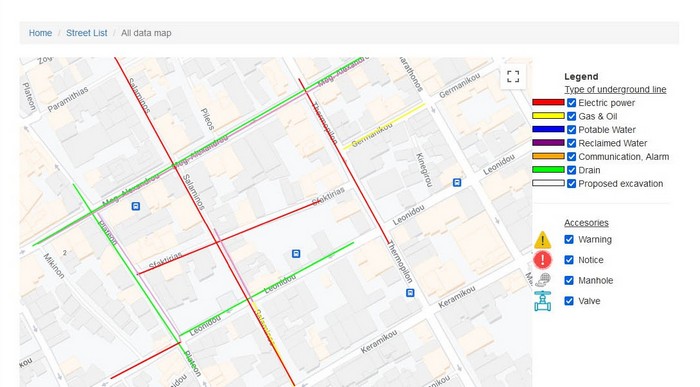Viewport: 700px width, 387px height.
Task: Click the yellow gas line on Germanikou
Action: pos(384,126)
